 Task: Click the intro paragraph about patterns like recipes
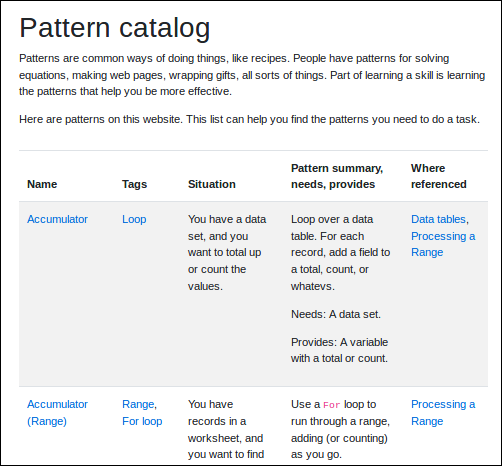[x=252, y=75]
